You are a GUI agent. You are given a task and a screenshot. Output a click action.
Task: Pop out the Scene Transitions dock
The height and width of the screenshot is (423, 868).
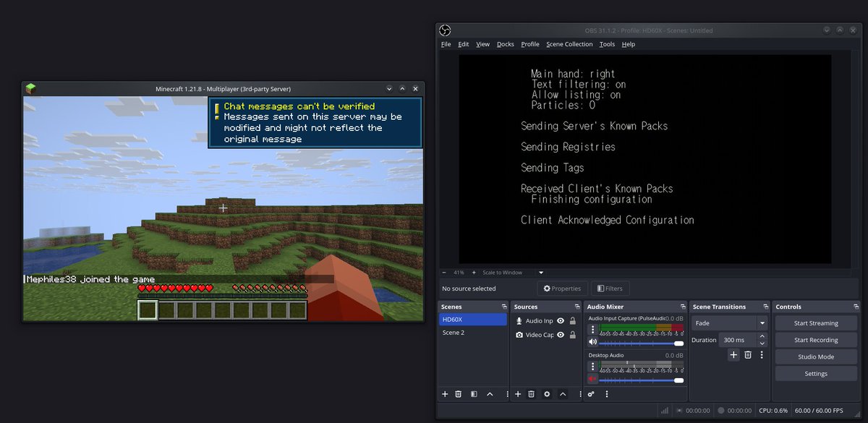click(x=765, y=307)
